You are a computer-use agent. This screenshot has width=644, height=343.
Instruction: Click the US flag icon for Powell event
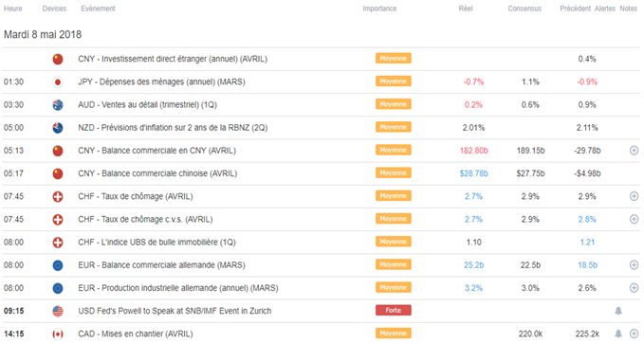[58, 311]
